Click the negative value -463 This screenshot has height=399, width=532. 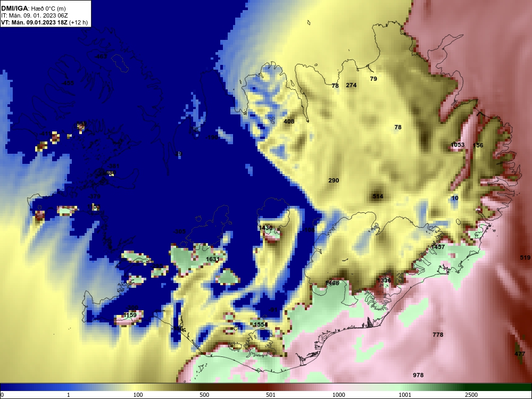tap(101, 56)
